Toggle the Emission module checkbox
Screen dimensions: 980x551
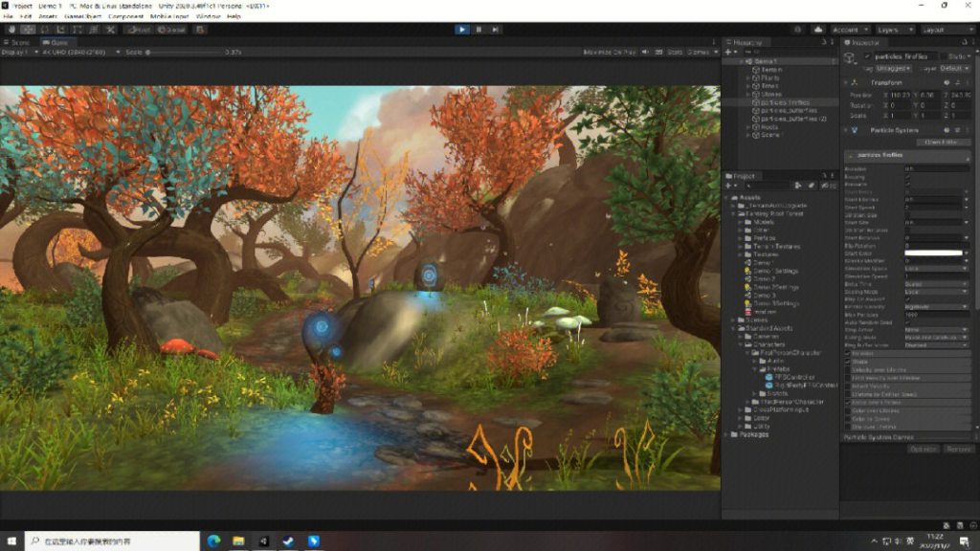tap(847, 354)
